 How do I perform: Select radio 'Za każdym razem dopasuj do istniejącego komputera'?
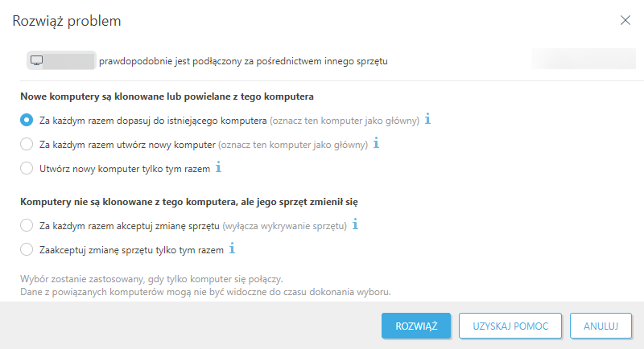27,121
